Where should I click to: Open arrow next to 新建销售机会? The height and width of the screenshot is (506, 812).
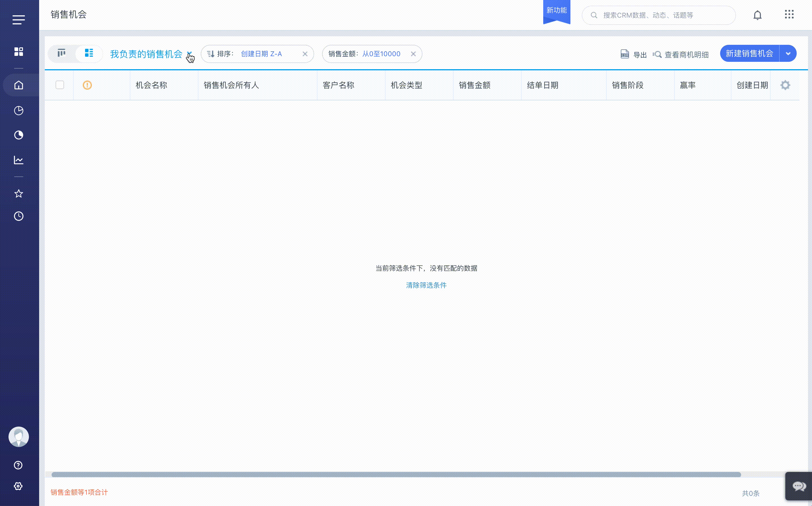[x=788, y=54]
